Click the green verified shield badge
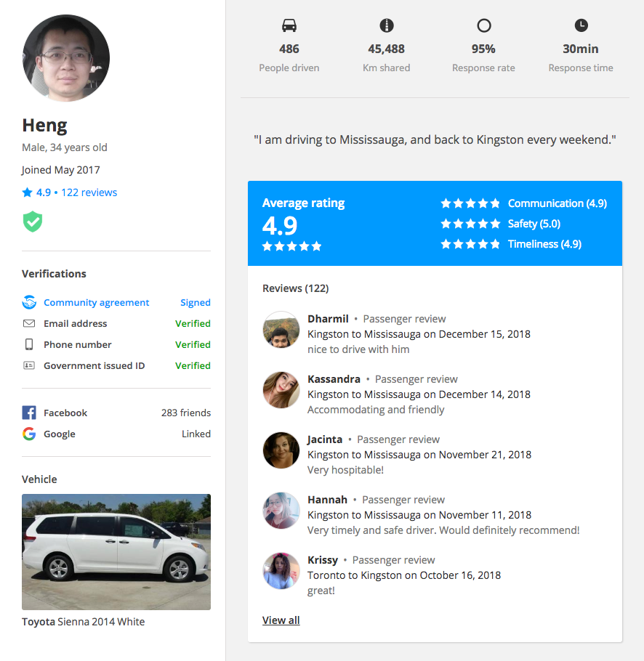 (x=32, y=222)
